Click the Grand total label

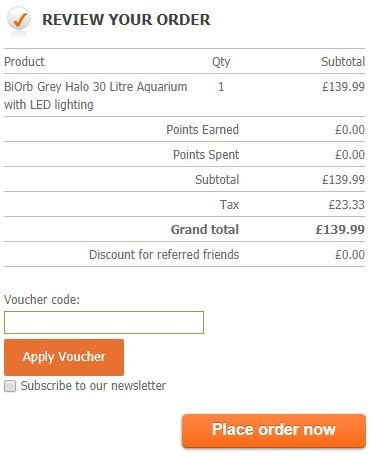[205, 229]
